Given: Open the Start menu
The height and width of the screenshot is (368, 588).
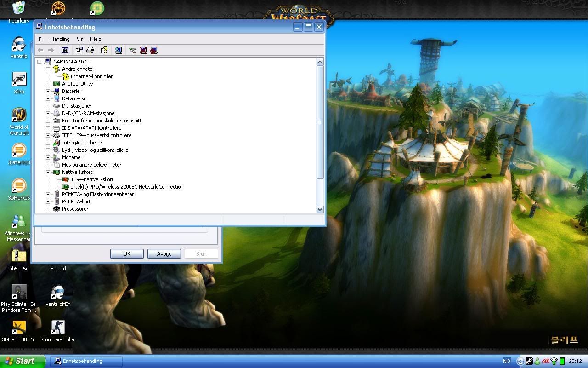Looking at the screenshot, I should 23,361.
